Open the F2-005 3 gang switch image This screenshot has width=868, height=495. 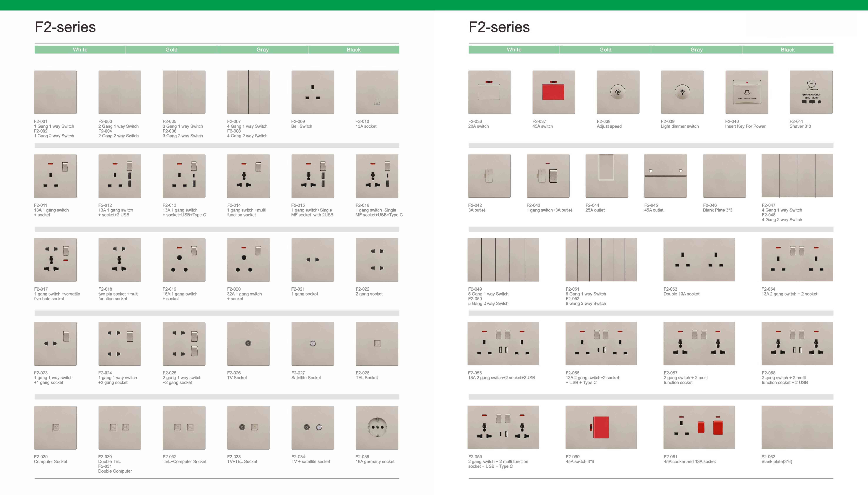tap(184, 92)
